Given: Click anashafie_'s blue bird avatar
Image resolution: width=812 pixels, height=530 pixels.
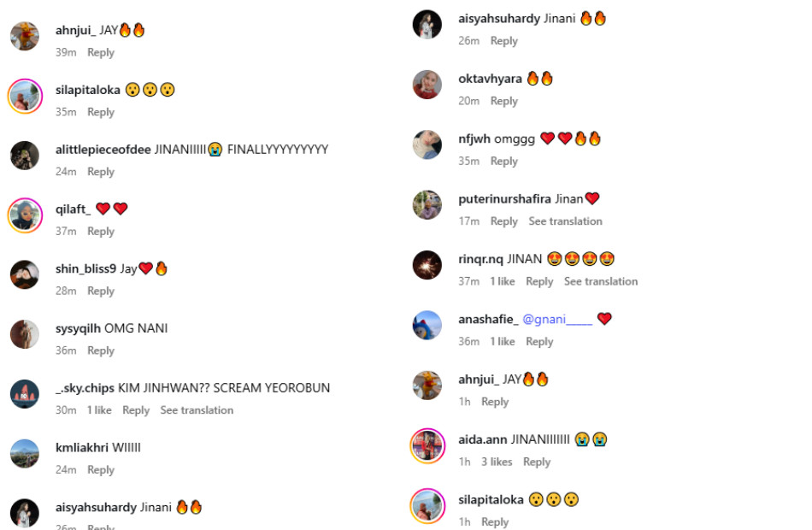Looking at the screenshot, I should tap(427, 325).
